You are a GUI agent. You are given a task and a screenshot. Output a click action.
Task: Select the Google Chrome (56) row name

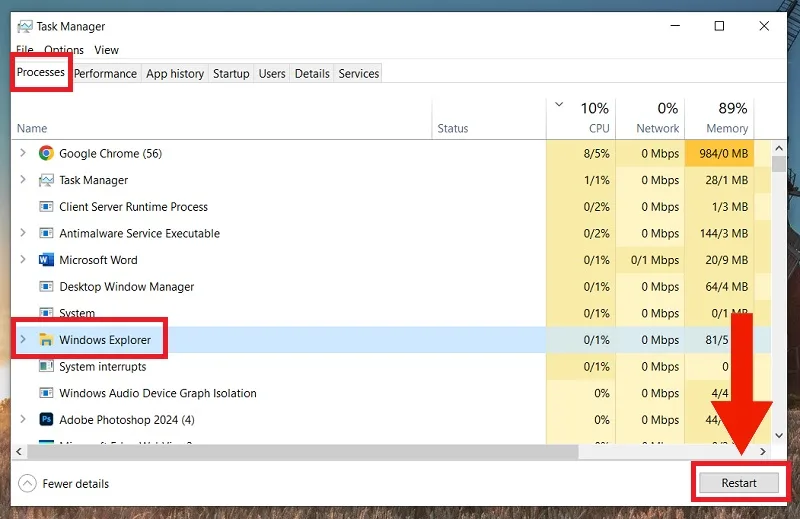coord(110,154)
